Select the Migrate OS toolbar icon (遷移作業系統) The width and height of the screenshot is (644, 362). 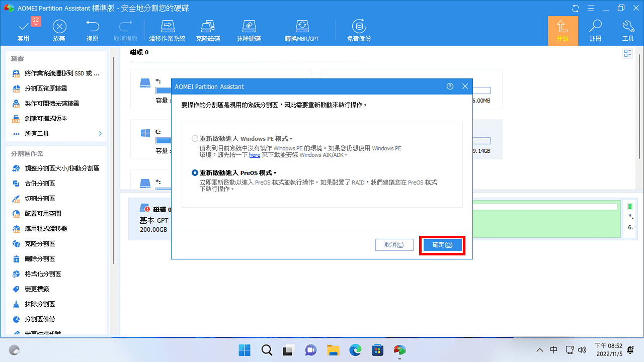[x=168, y=30]
